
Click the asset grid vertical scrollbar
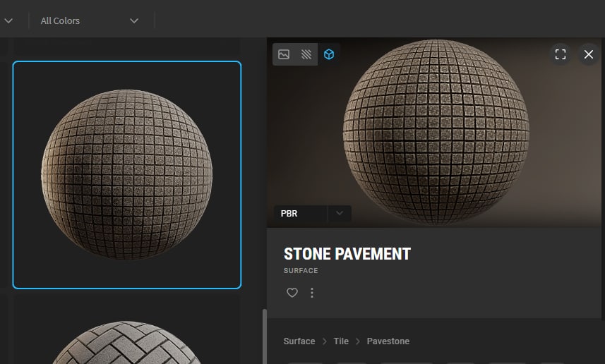264,336
